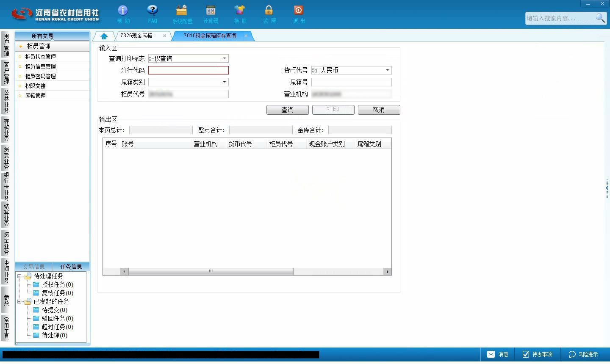This screenshot has height=364, width=610.
Task: Open 风险提示 risk alerts
Action: pyautogui.click(x=583, y=354)
